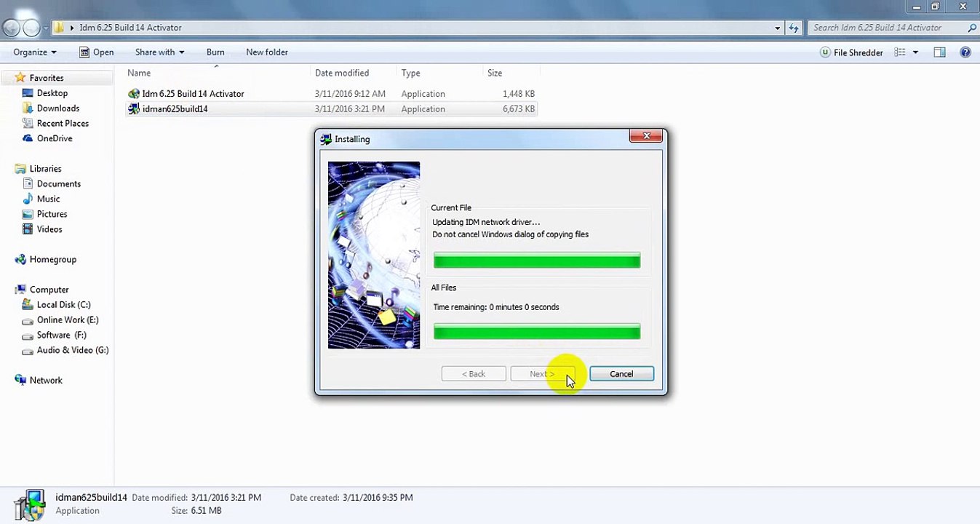The image size is (980, 524).
Task: Click the 6,673 KB size cell
Action: click(x=519, y=109)
